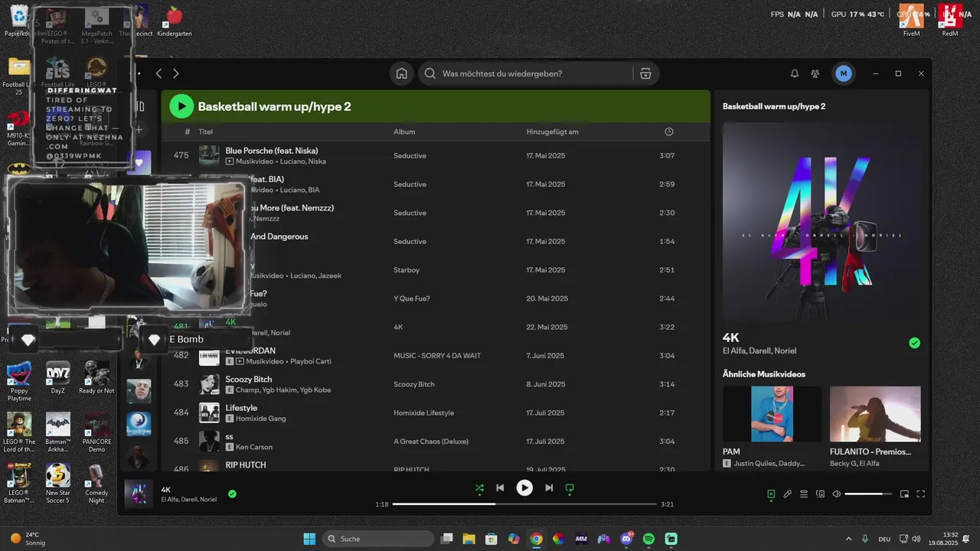
Task: Go to Spotify Home
Action: [x=401, y=73]
